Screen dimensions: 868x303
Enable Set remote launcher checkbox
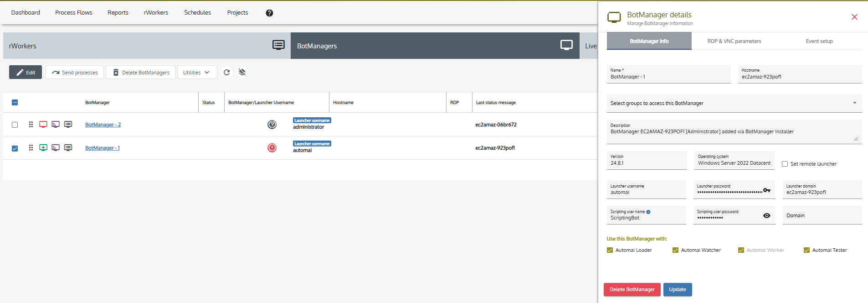pyautogui.click(x=785, y=164)
